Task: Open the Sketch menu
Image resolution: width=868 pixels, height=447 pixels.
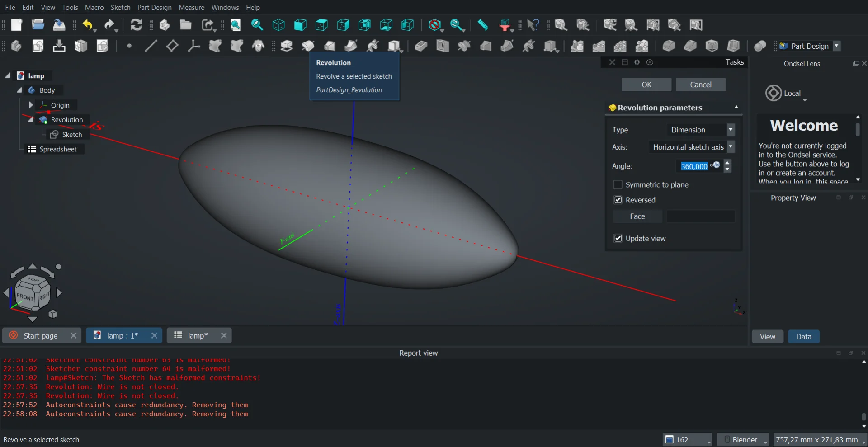Action: [120, 8]
